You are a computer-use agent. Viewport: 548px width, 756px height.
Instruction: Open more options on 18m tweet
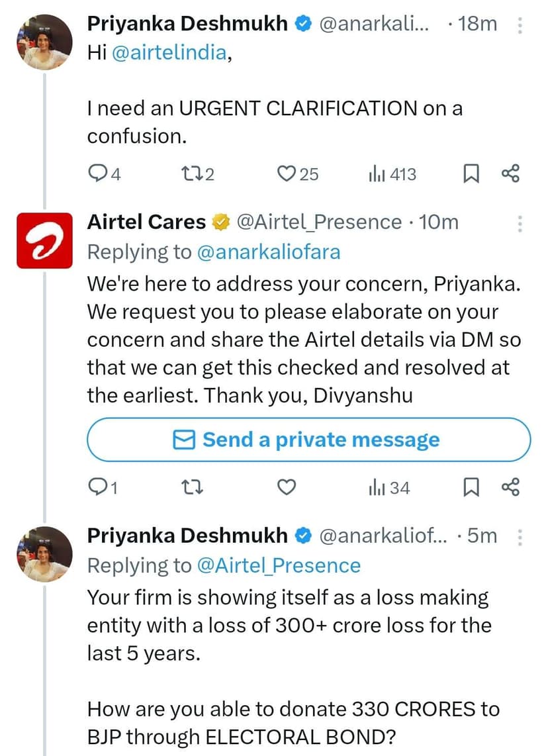point(520,25)
